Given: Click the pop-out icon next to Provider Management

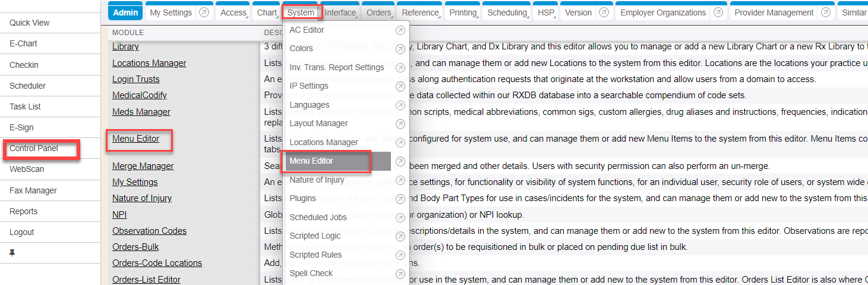Looking at the screenshot, I should click(x=826, y=12).
